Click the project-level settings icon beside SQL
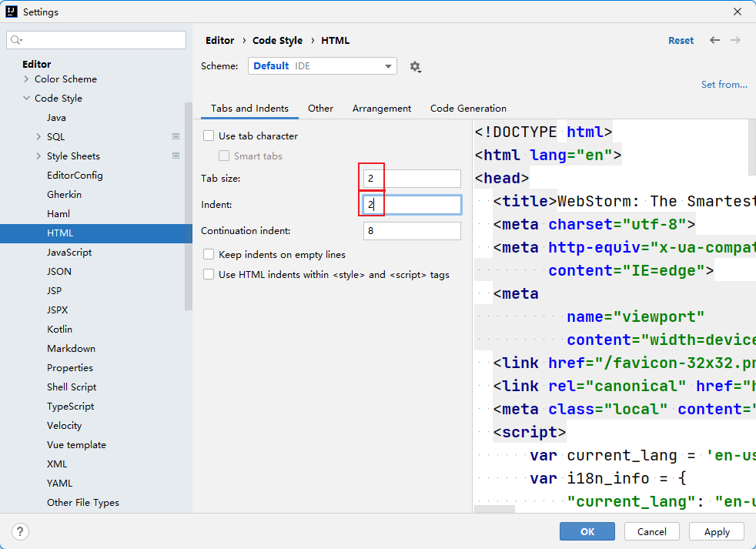Screen dimensions: 756x549 pyautogui.click(x=176, y=136)
